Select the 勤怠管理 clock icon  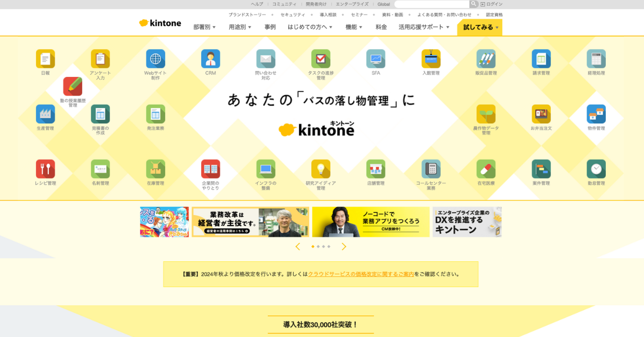596,169
